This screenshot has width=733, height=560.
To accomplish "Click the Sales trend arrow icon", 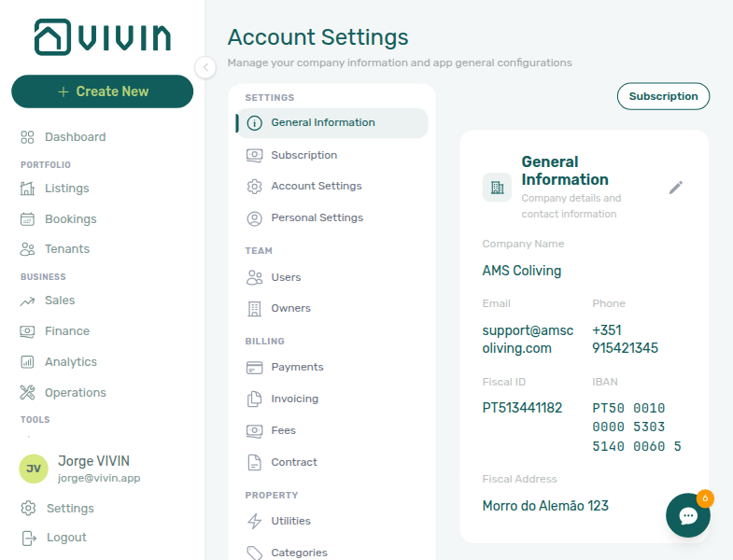I will tap(28, 301).
